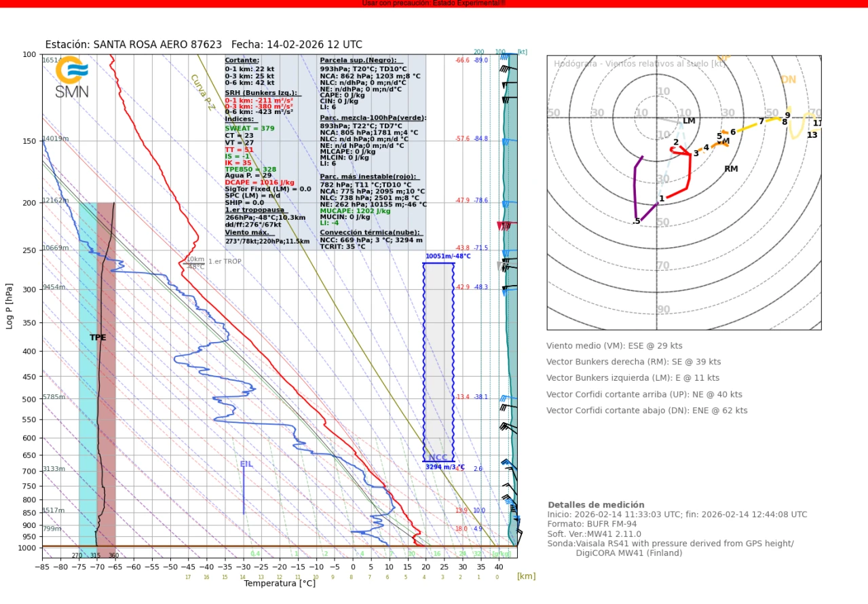
Task: Click the red experimental-status warning banner
Action: 434,3
